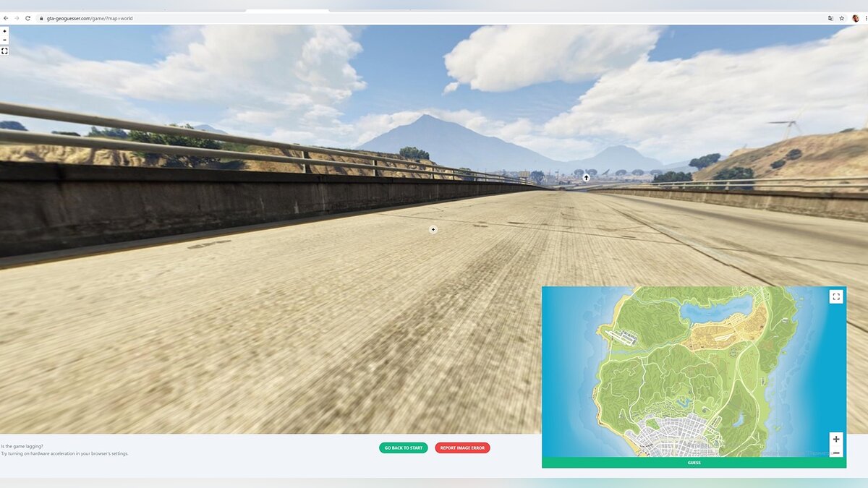This screenshot has height=488, width=868.
Task: Expand the minimap to fullscreen
Action: pos(835,296)
